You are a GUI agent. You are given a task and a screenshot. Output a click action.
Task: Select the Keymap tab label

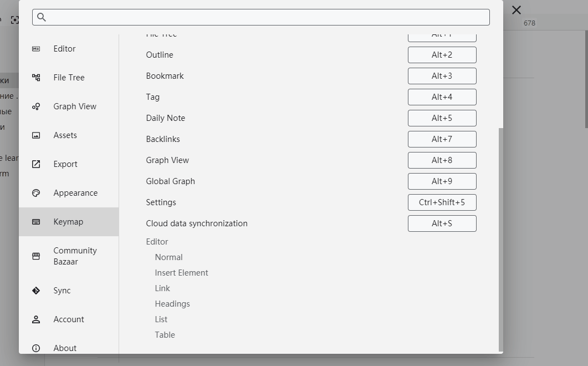click(x=68, y=222)
